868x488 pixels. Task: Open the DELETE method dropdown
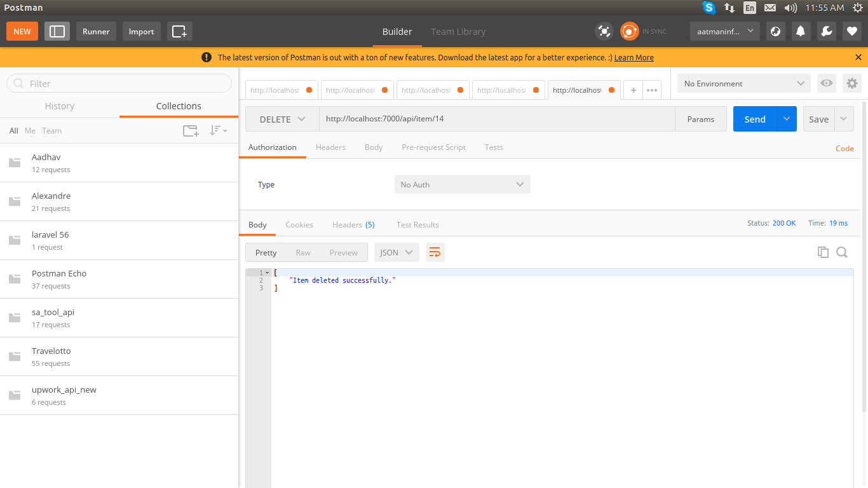click(x=282, y=119)
